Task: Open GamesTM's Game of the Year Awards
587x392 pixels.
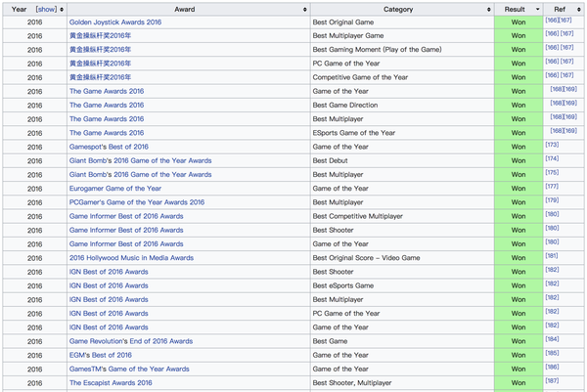Action: click(x=129, y=369)
